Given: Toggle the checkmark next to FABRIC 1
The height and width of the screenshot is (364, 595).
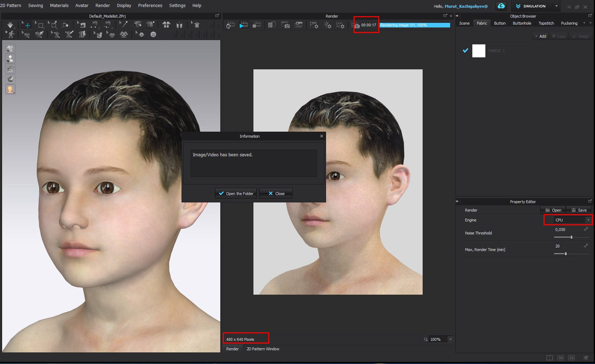Looking at the screenshot, I should [465, 51].
